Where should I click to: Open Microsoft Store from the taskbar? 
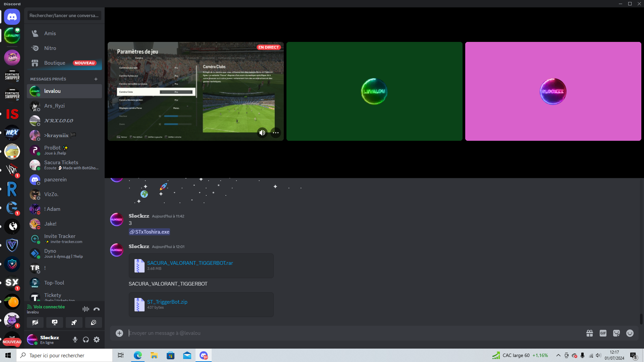pos(170,355)
